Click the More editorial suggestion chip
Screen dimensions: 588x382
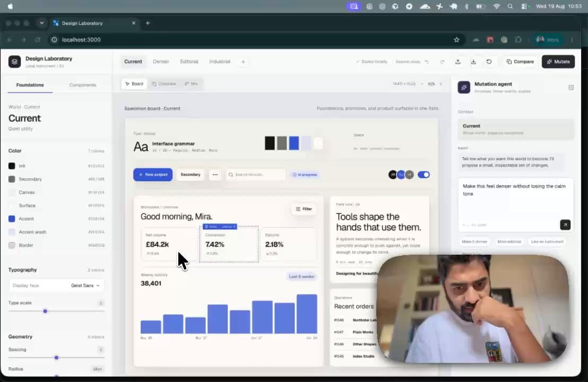pos(509,242)
